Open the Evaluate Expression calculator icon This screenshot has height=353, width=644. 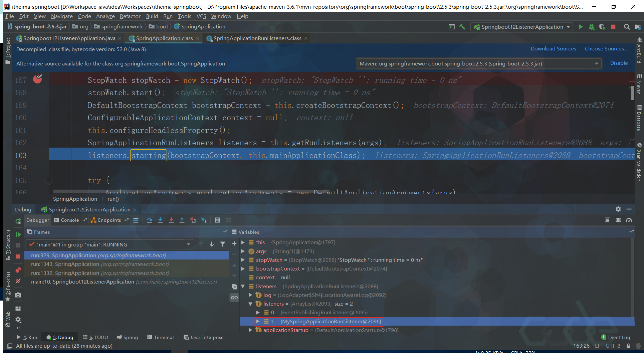[x=218, y=220]
